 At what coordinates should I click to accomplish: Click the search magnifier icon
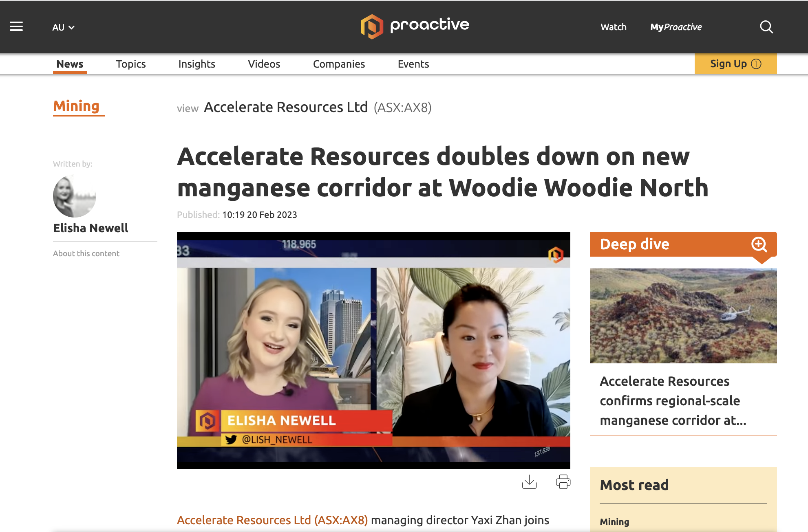766,27
